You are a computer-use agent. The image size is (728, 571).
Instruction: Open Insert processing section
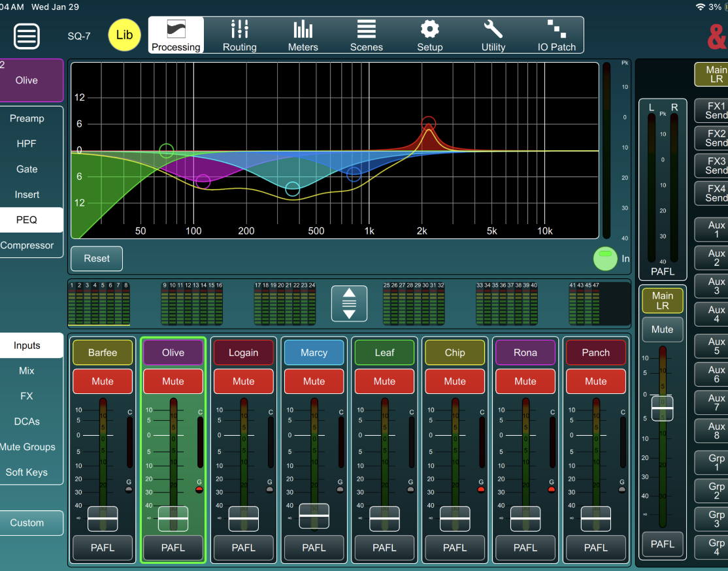[27, 195]
